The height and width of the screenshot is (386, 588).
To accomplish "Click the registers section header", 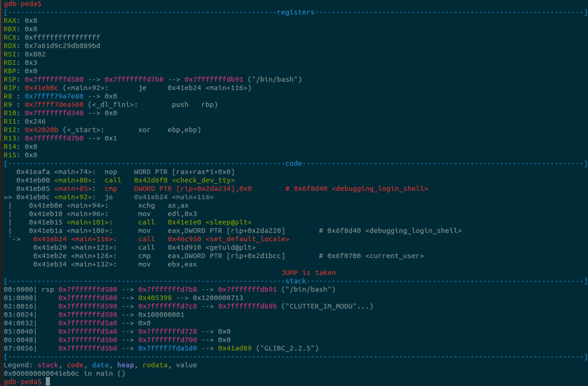I will tap(296, 12).
